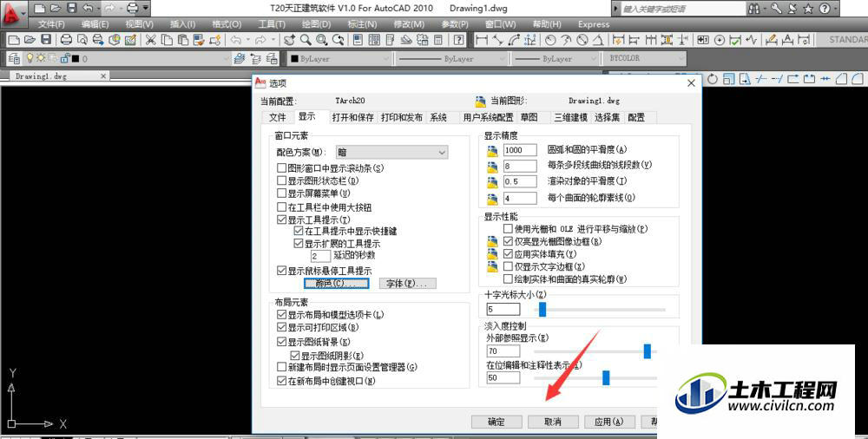Click Paste clipboard icon

pyautogui.click(x=182, y=39)
